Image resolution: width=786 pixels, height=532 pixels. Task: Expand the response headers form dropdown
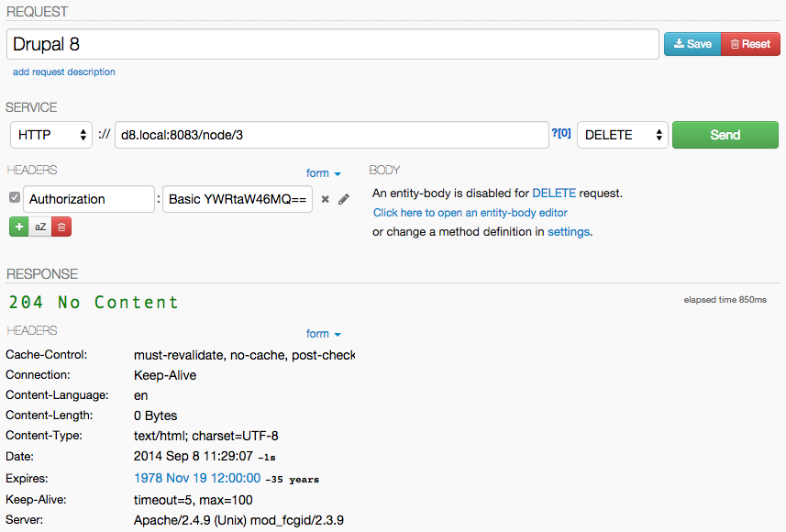click(324, 334)
